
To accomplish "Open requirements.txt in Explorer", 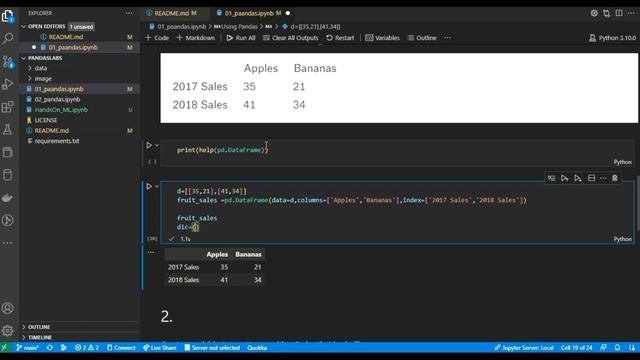I will point(57,141).
